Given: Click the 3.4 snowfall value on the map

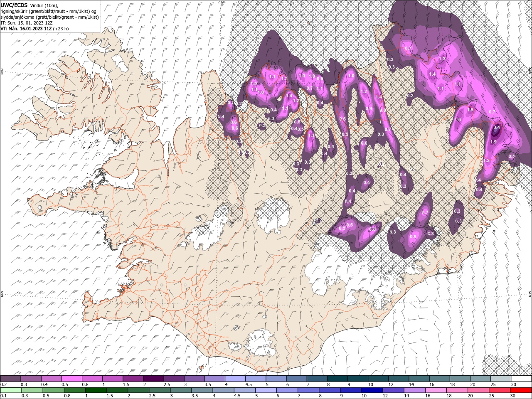Looking at the screenshot, I should (496, 128).
